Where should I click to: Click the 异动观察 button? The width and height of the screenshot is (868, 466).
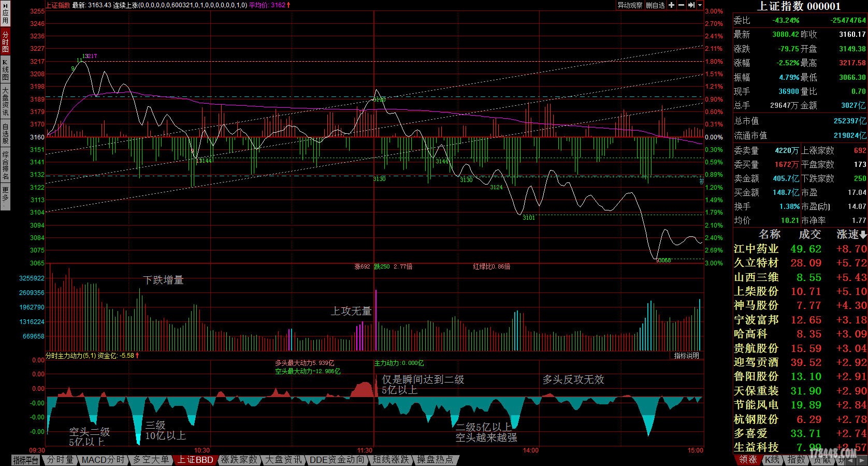[630, 5]
